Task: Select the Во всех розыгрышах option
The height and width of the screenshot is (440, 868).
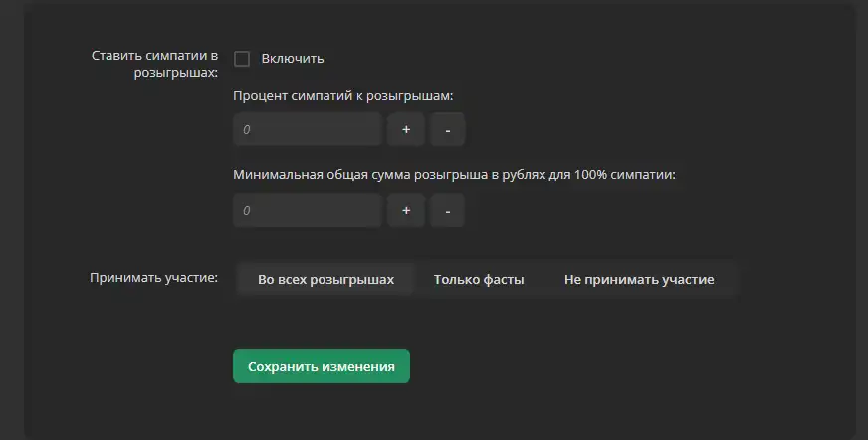Action: pos(325,279)
